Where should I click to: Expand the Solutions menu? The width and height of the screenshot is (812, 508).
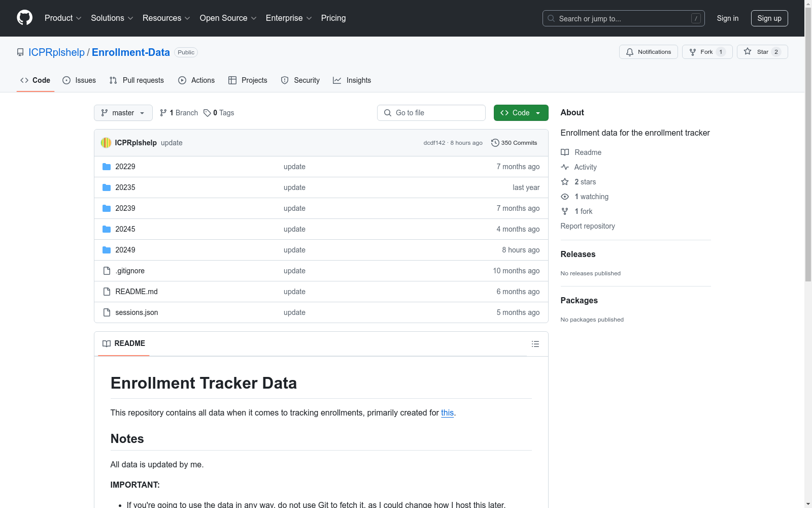(112, 18)
